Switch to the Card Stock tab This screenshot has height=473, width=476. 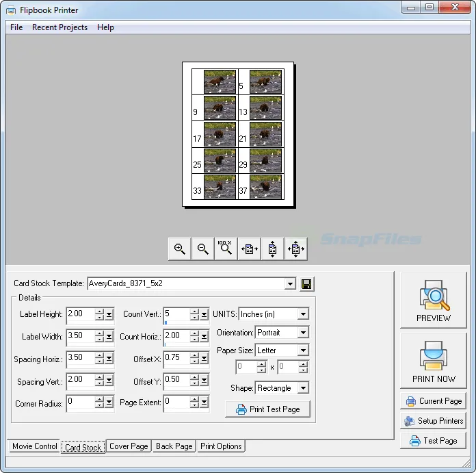pyautogui.click(x=83, y=447)
